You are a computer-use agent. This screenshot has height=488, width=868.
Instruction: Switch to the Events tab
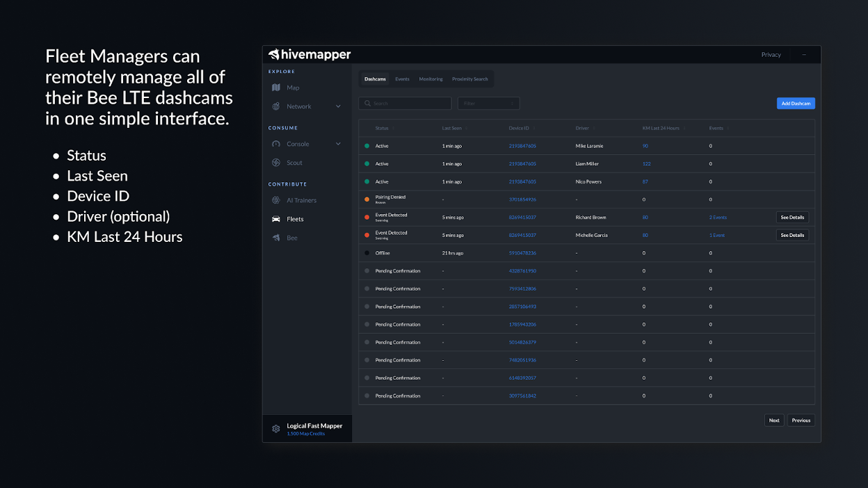pos(402,79)
